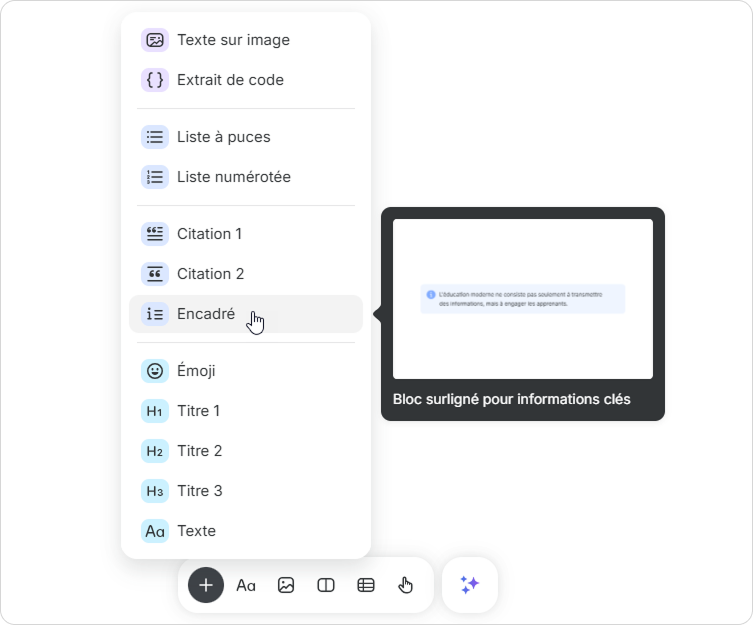
Task: Choose Texte sur image block
Action: click(x=233, y=40)
